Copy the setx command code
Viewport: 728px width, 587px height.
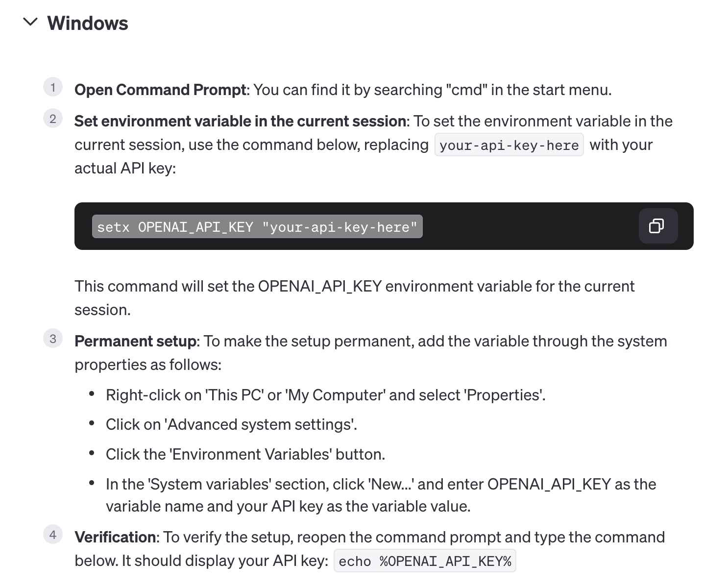[x=657, y=226]
